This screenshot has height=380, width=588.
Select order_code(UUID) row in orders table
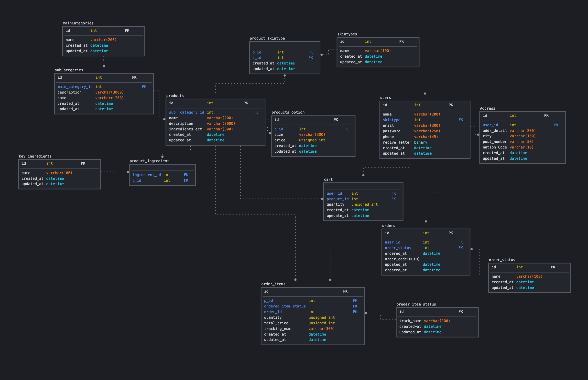pyautogui.click(x=402, y=259)
